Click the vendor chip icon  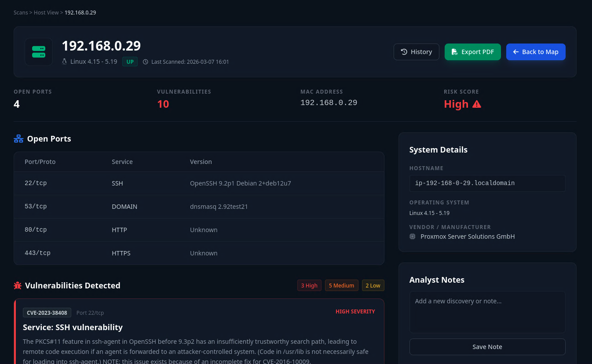click(413, 237)
